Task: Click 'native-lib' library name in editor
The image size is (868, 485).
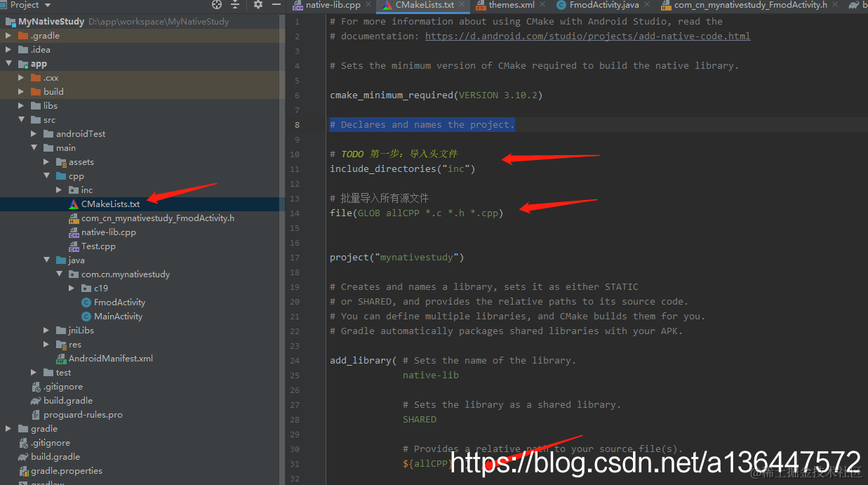Action: coord(430,376)
